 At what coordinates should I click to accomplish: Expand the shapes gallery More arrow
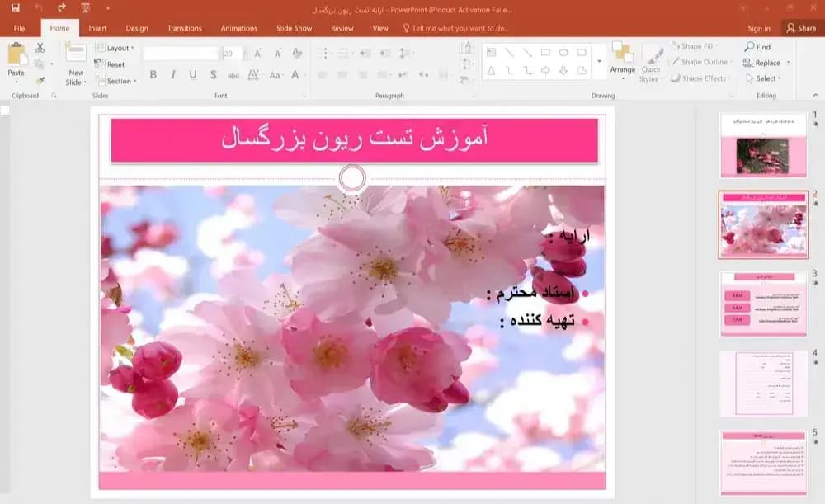[599, 61]
